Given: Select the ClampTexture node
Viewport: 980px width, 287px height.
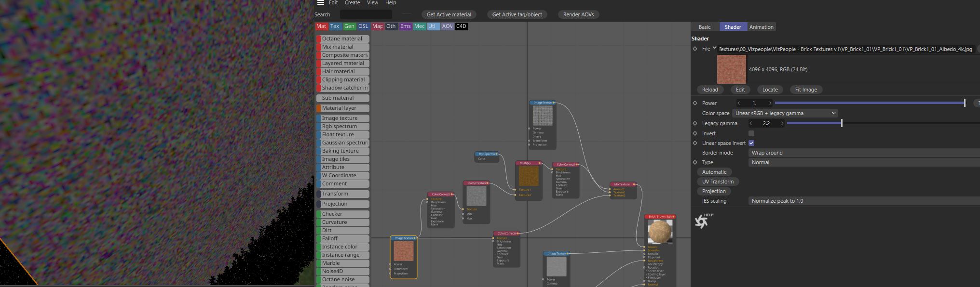Looking at the screenshot, I should 476,202.
